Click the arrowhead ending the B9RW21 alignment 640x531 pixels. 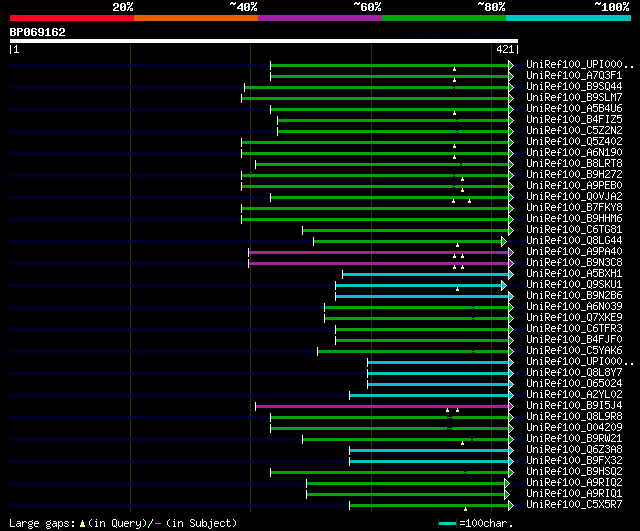click(511, 440)
